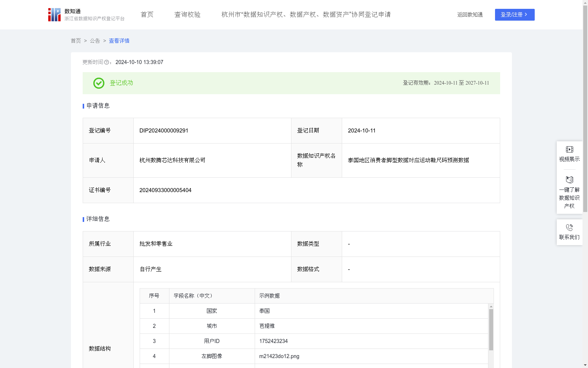
Task: Open 一键了解数据知识产权 guide icon
Action: point(569,180)
